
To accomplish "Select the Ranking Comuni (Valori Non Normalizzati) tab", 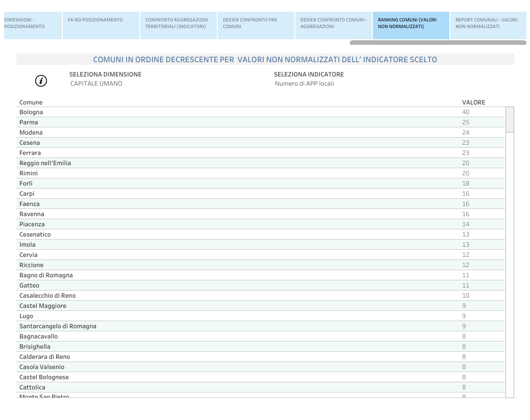I will 411,25.
